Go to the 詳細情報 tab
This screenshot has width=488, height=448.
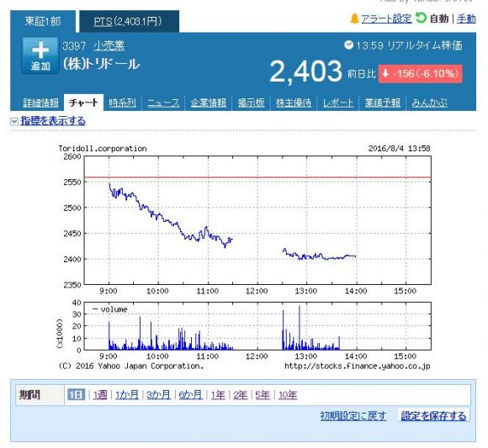coord(40,103)
